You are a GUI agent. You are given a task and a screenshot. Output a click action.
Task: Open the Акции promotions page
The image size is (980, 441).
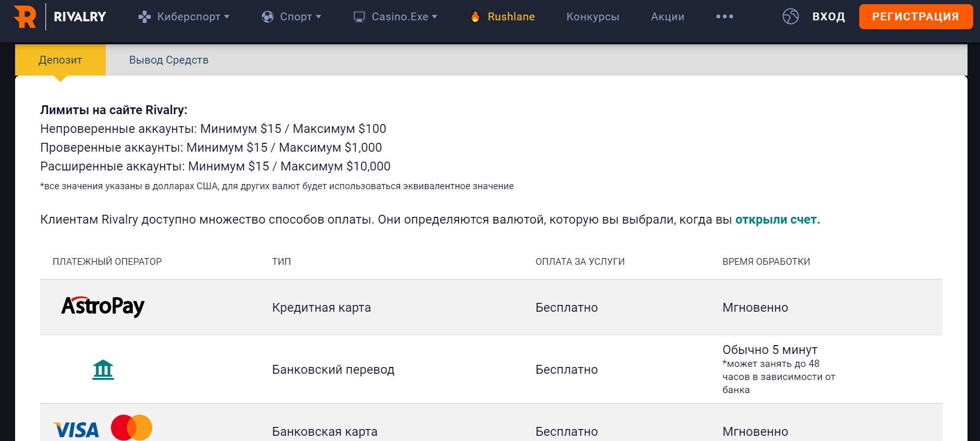668,17
